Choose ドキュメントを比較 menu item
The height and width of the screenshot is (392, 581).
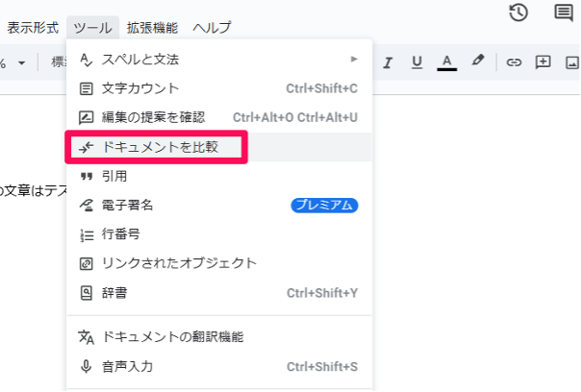(x=219, y=147)
